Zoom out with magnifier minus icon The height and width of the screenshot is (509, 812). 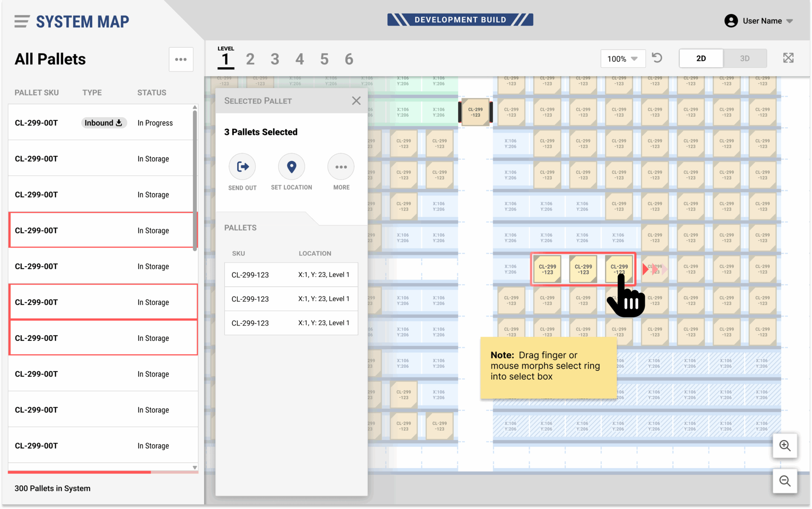coord(785,481)
